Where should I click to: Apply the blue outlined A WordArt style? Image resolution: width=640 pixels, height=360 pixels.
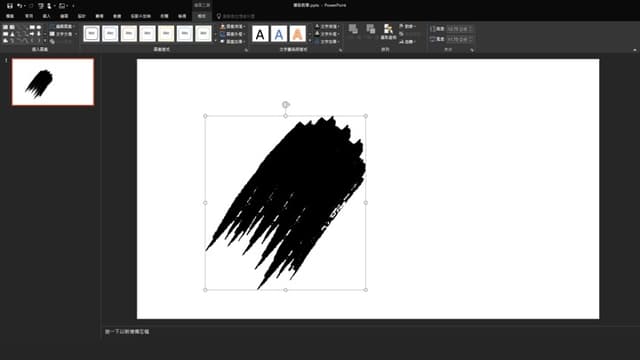pyautogui.click(x=279, y=34)
